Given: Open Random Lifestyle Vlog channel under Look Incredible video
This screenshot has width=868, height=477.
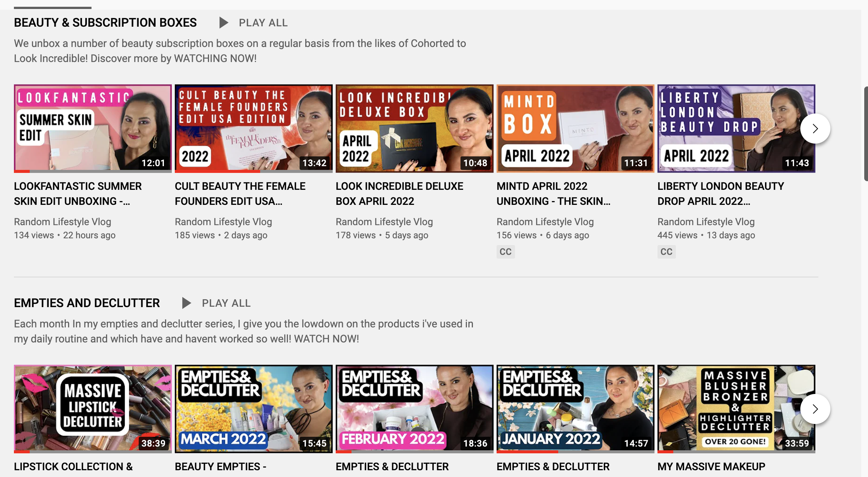Looking at the screenshot, I should pyautogui.click(x=384, y=222).
